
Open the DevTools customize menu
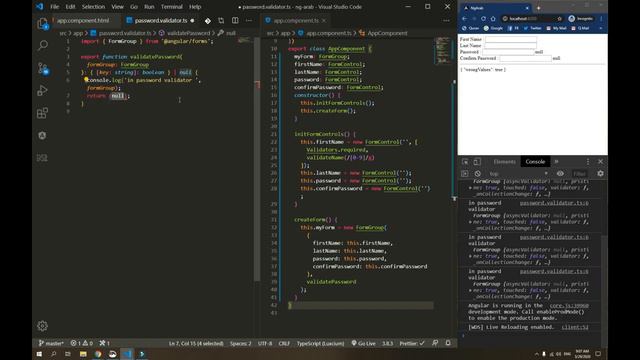[588, 162]
